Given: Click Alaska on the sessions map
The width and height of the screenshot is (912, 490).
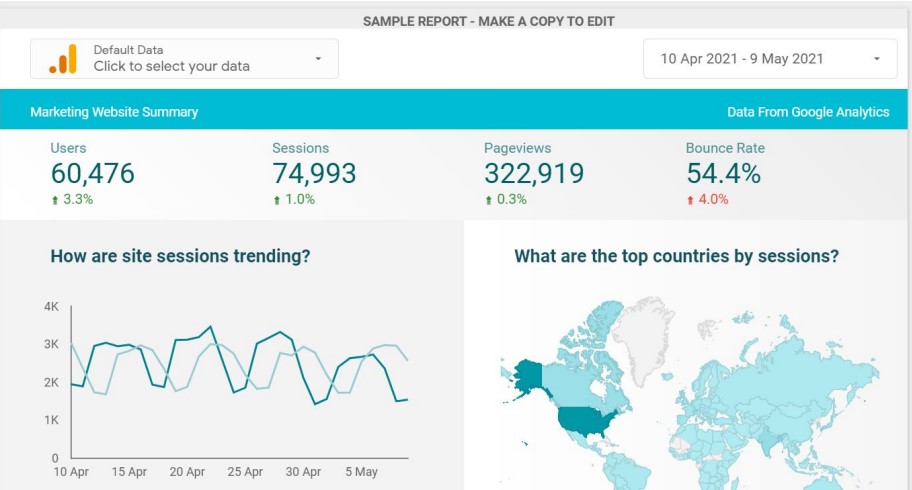Looking at the screenshot, I should [x=529, y=376].
